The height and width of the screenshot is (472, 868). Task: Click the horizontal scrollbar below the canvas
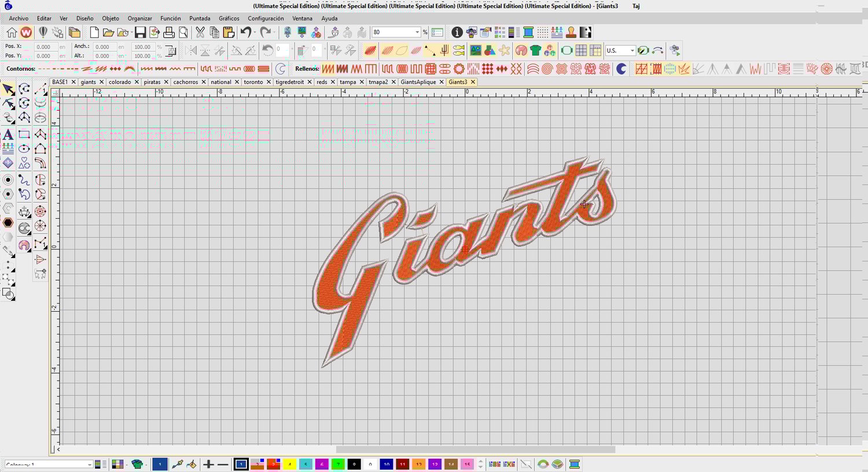(x=476, y=449)
